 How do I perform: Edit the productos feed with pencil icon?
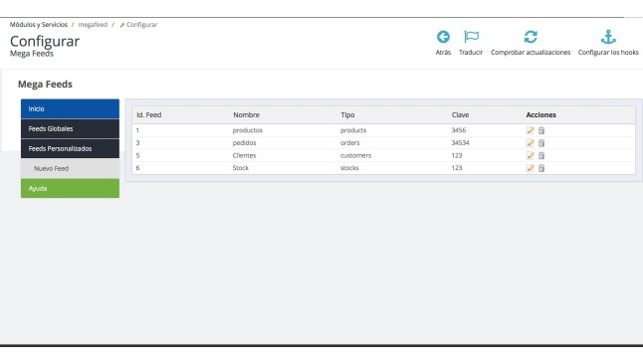(531, 130)
